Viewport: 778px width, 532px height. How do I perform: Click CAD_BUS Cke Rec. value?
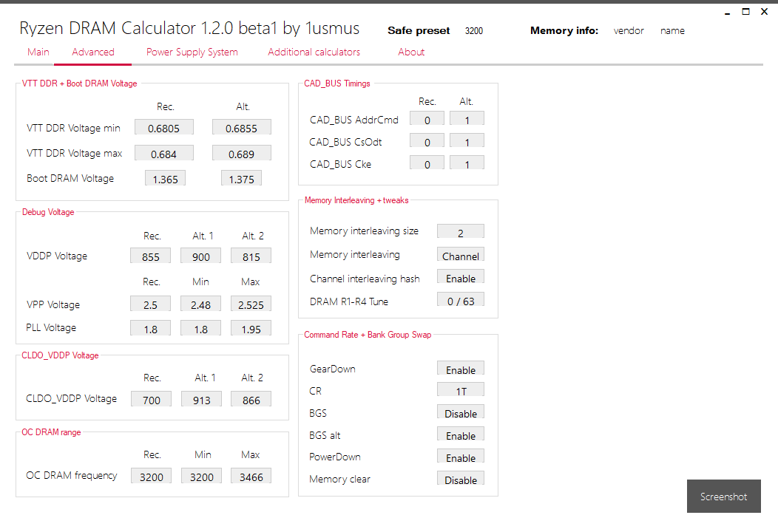427,163
